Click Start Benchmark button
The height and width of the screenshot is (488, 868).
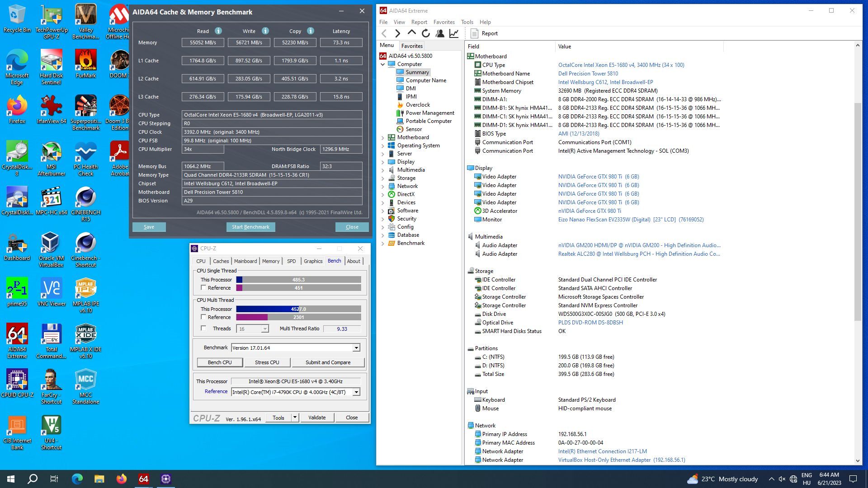click(x=250, y=227)
